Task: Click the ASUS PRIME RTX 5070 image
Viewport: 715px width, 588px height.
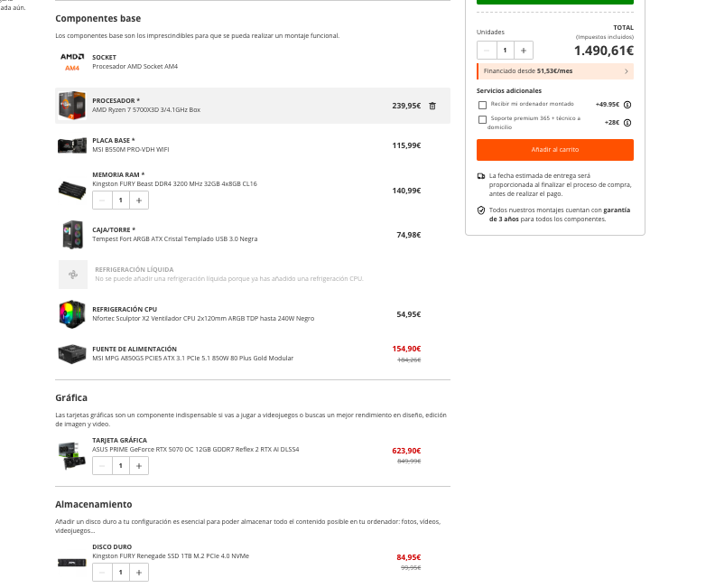Action: point(72,454)
